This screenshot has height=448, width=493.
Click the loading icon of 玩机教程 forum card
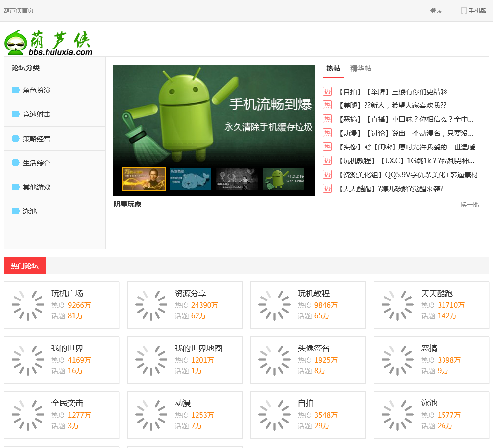(275, 305)
